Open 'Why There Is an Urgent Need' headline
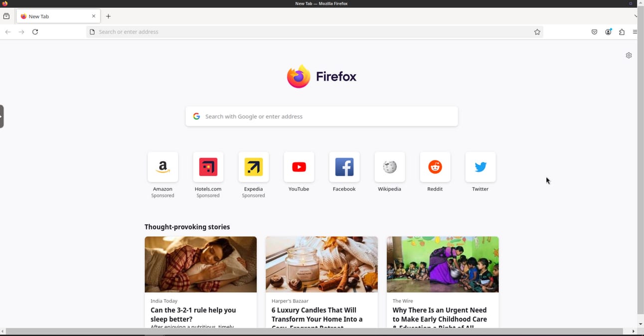 click(x=440, y=317)
